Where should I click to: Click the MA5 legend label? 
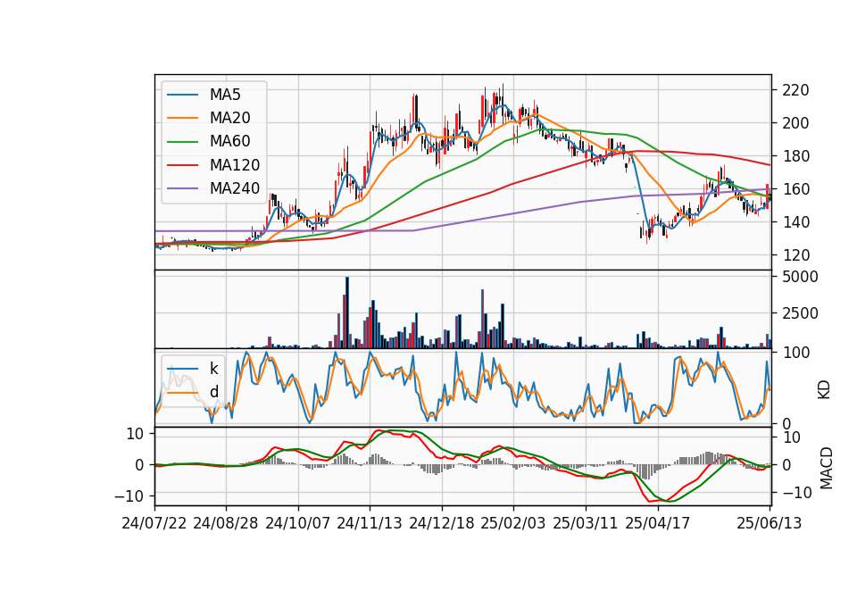tap(225, 95)
